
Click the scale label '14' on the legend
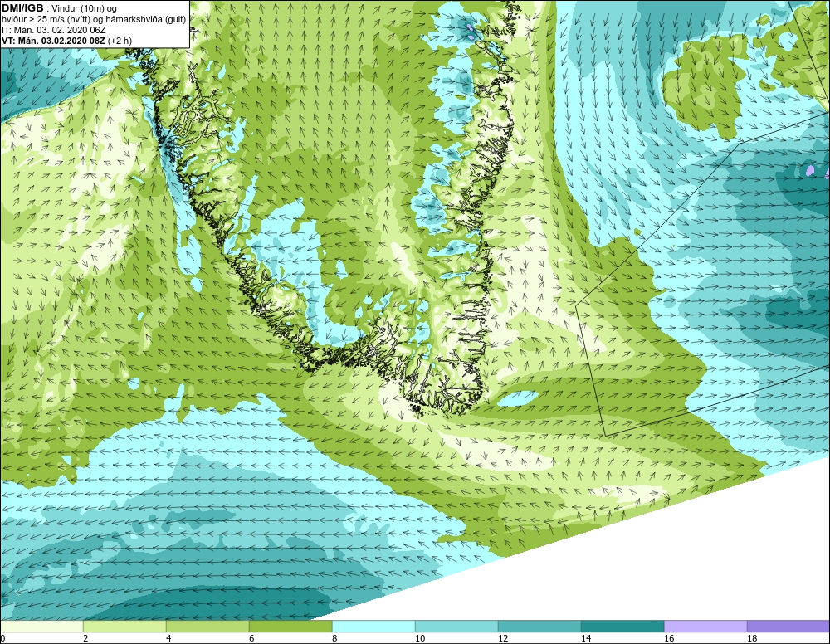(x=586, y=638)
